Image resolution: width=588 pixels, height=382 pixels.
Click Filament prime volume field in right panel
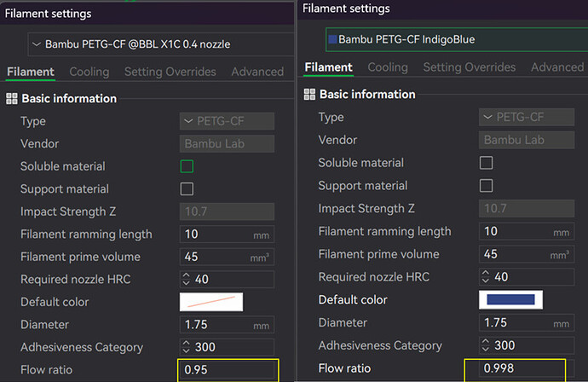(527, 254)
